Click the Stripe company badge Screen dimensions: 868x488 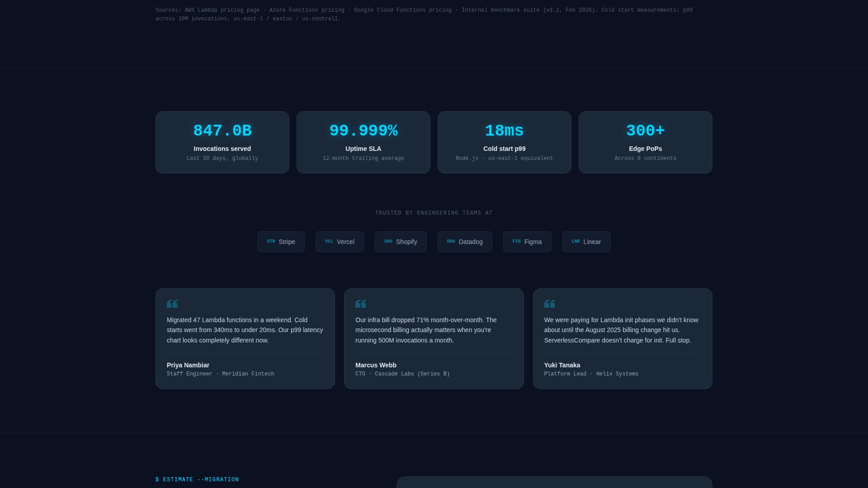coord(281,242)
